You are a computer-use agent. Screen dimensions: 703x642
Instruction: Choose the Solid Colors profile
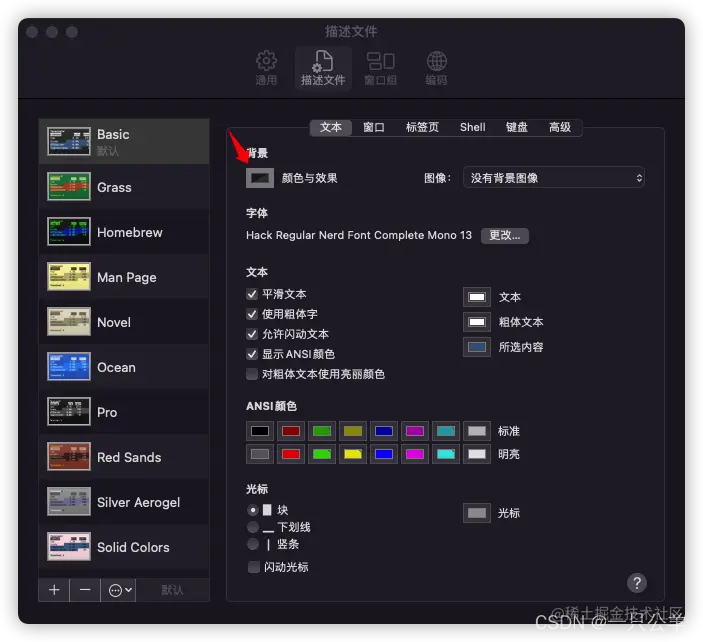click(124, 547)
